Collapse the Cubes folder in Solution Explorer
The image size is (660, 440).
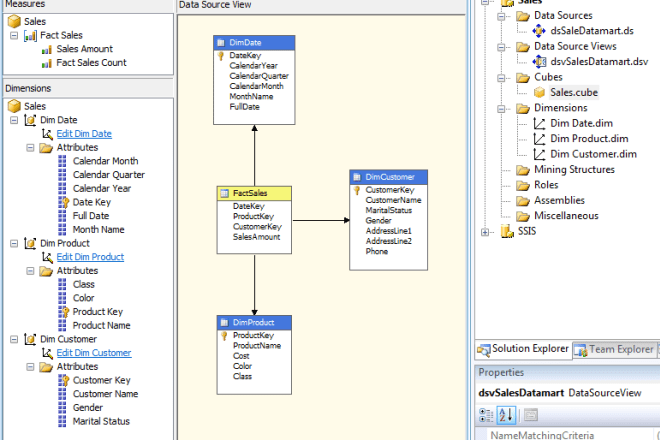point(501,78)
